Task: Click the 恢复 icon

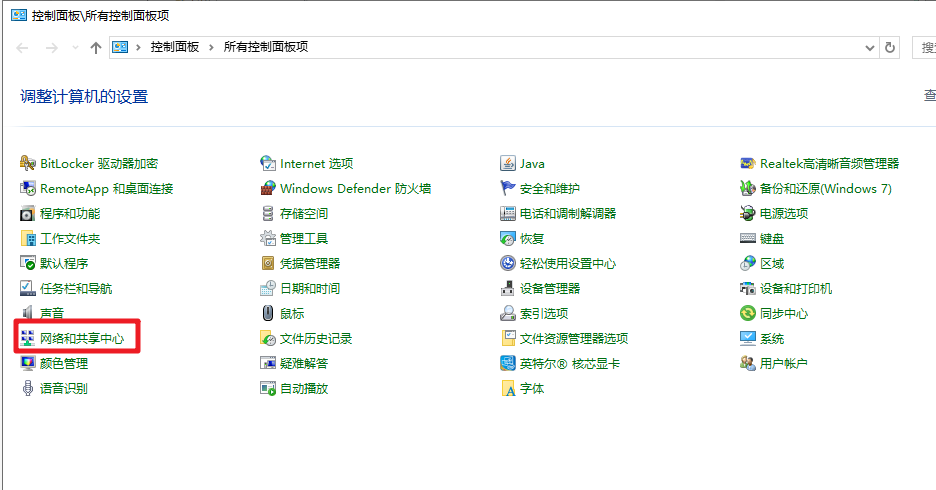Action: pyautogui.click(x=508, y=239)
